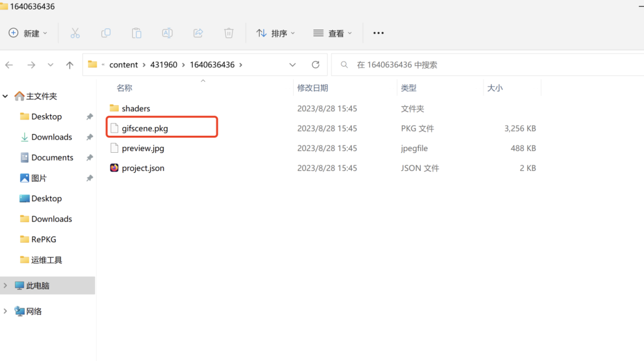Select the project.json file
This screenshot has width=644, height=361.
point(143,169)
